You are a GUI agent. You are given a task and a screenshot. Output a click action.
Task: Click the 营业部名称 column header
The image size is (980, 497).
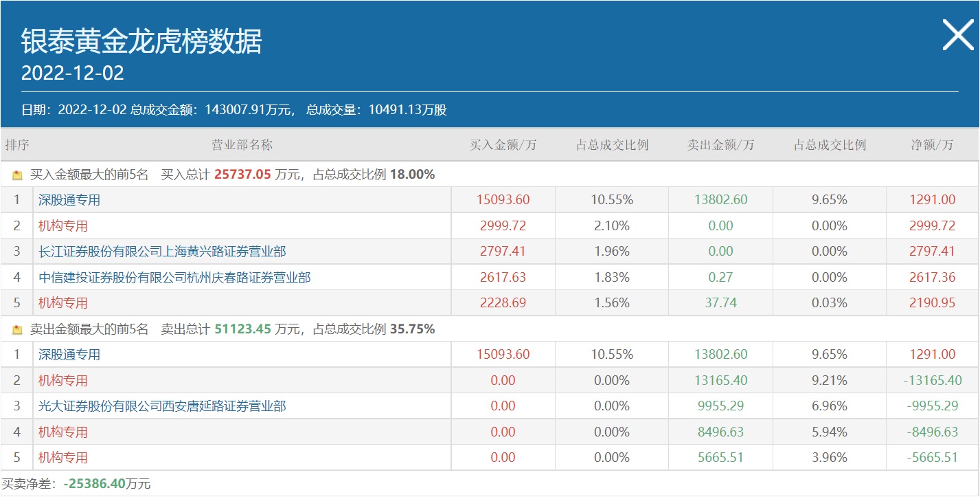click(242, 145)
